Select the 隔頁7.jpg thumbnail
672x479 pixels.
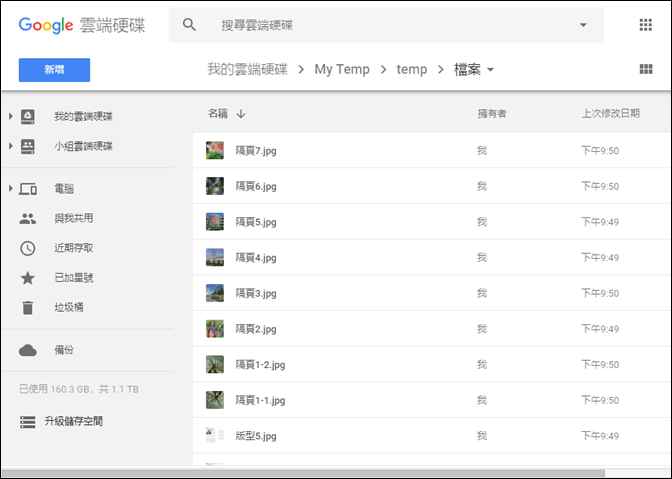click(215, 150)
